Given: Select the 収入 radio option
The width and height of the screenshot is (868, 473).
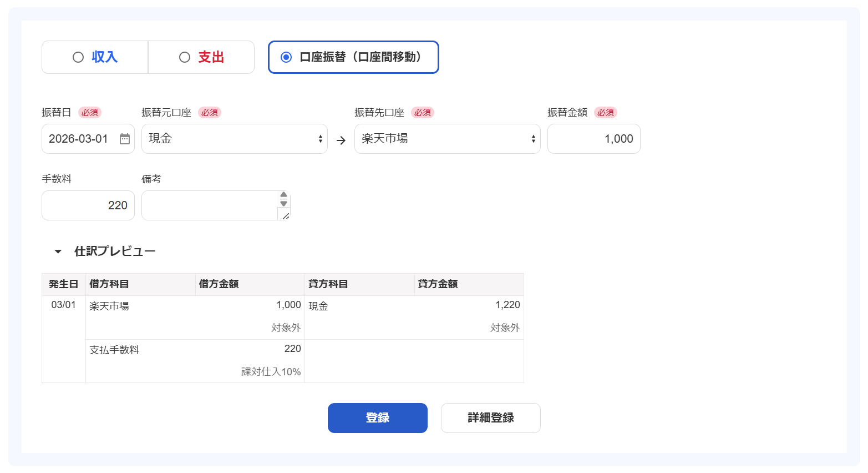Looking at the screenshot, I should tap(95, 57).
